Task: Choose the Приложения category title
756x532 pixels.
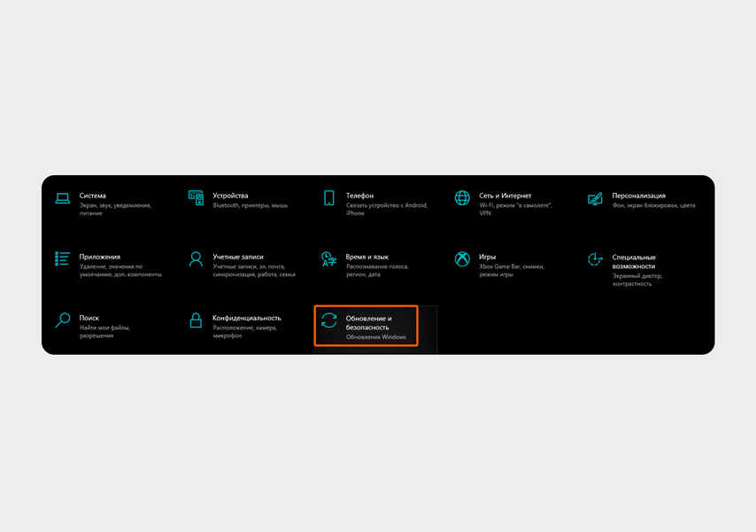Action: [100, 257]
